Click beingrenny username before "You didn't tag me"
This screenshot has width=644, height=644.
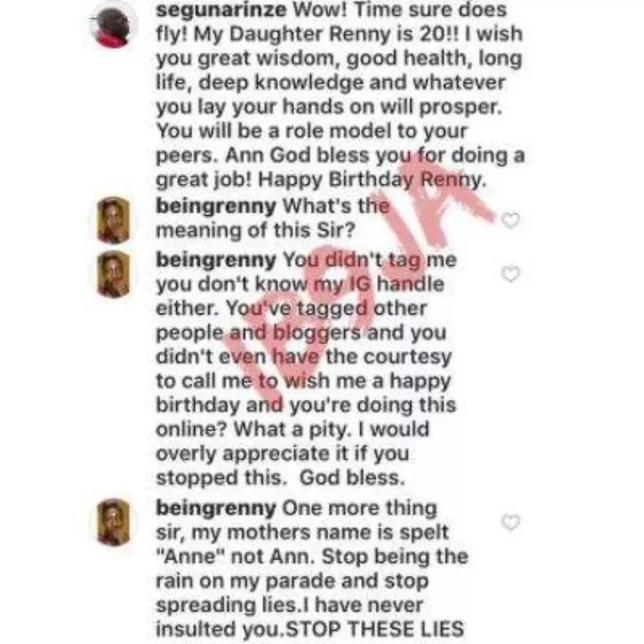tap(216, 260)
